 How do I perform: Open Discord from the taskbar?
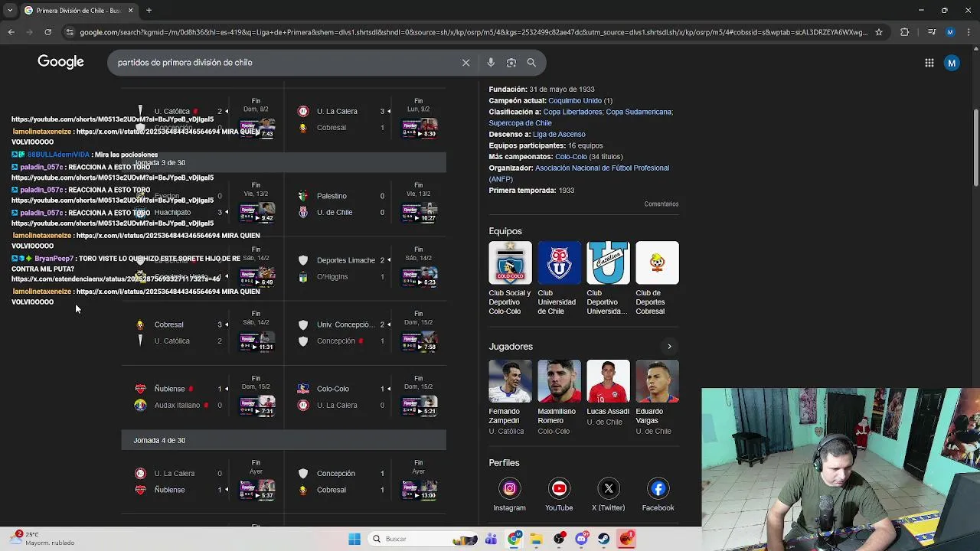click(581, 539)
